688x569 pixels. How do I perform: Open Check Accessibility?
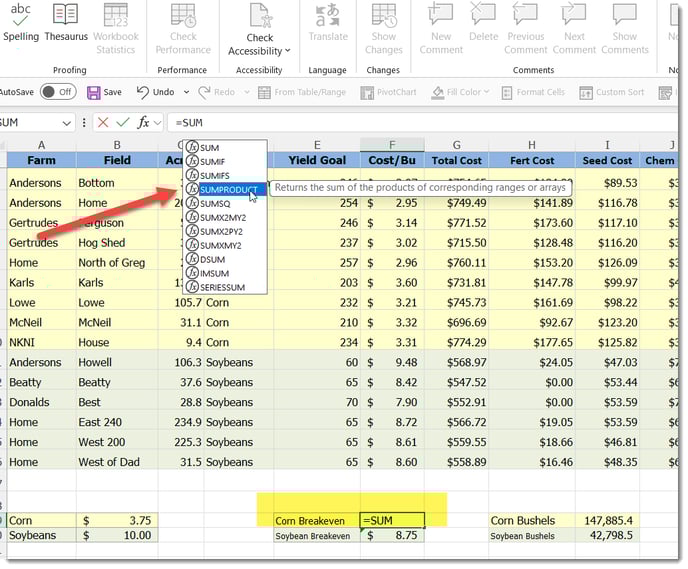(259, 29)
